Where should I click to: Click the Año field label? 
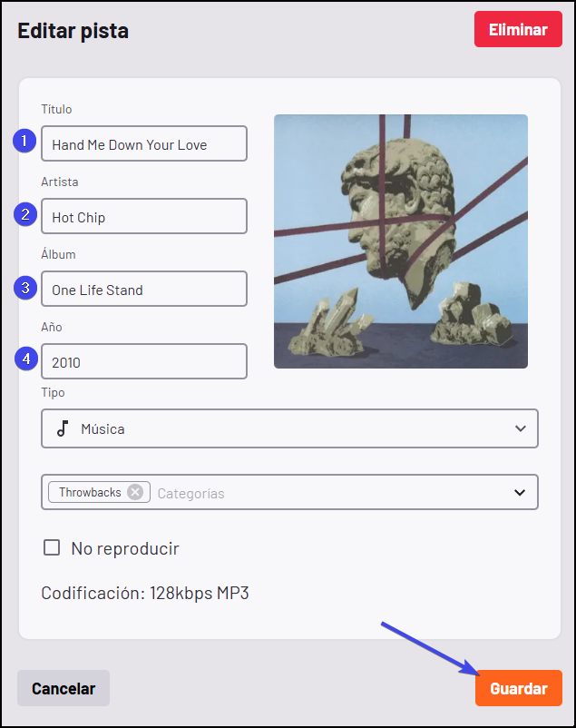[51, 327]
